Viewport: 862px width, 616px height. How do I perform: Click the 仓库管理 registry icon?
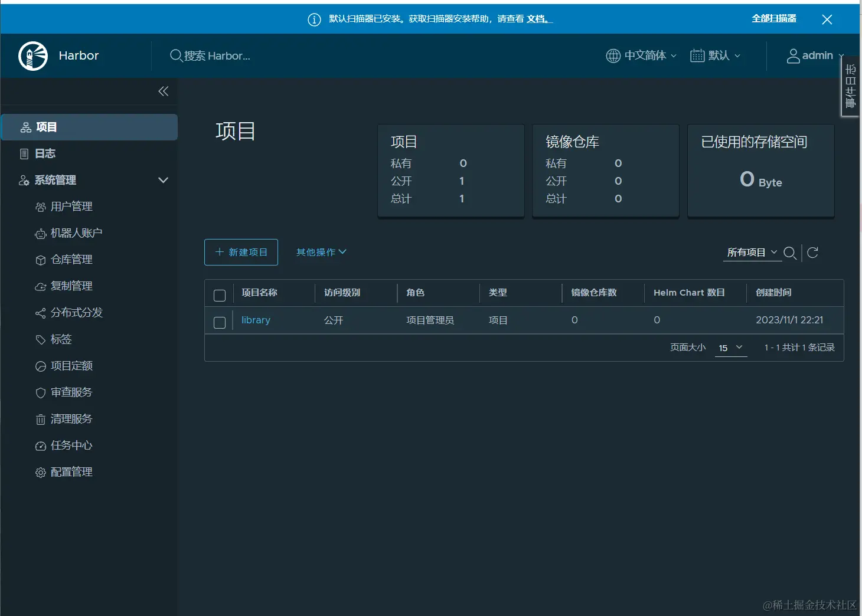pos(41,260)
